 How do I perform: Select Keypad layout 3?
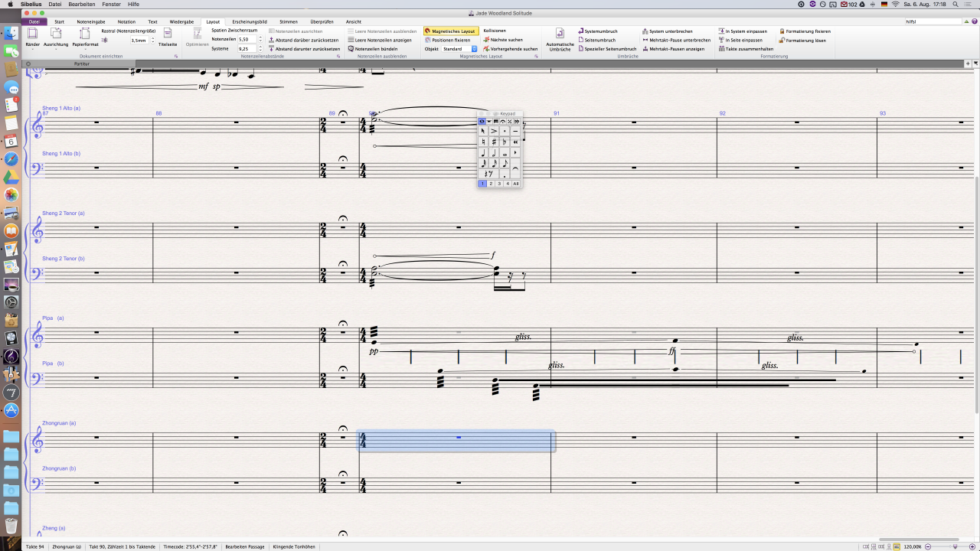tap(499, 184)
